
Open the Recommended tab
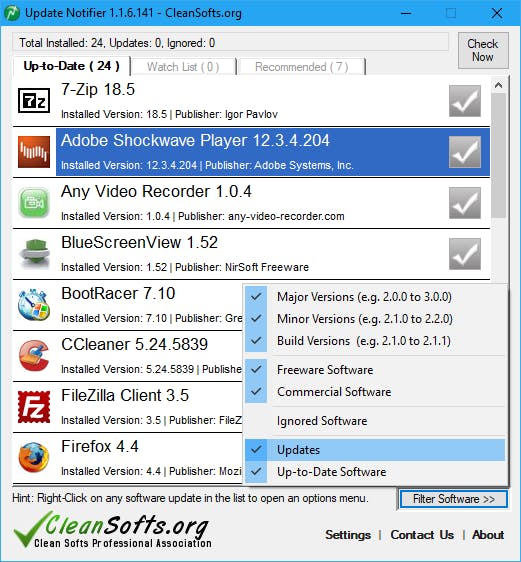pos(302,67)
